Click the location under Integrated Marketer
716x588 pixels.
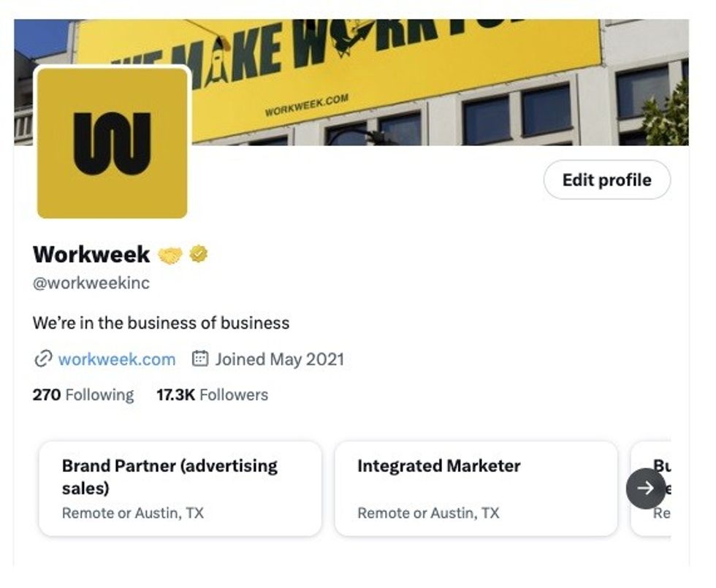point(428,513)
